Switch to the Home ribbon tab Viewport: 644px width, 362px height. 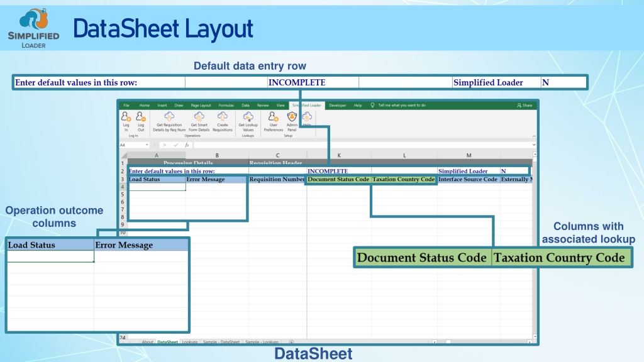pos(144,106)
